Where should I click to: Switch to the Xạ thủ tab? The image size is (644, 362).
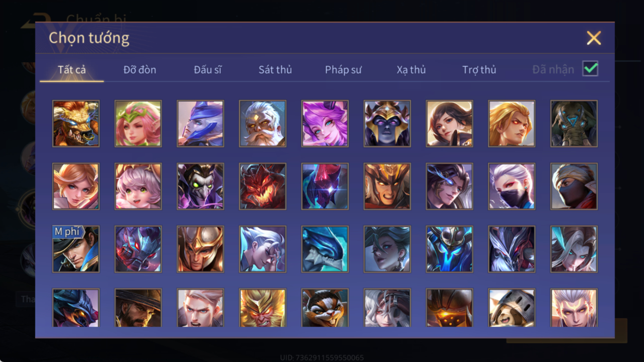pos(411,70)
